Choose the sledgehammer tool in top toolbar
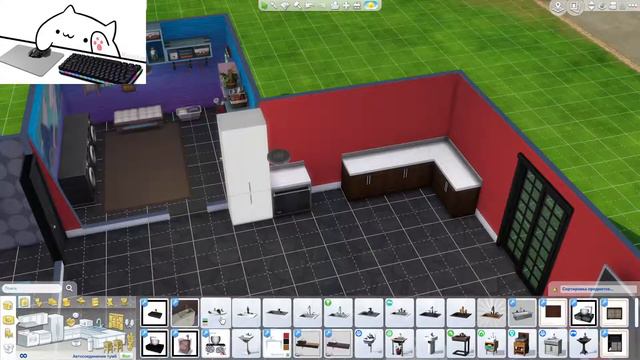Viewport: 640px width, 360px height. [298, 5]
